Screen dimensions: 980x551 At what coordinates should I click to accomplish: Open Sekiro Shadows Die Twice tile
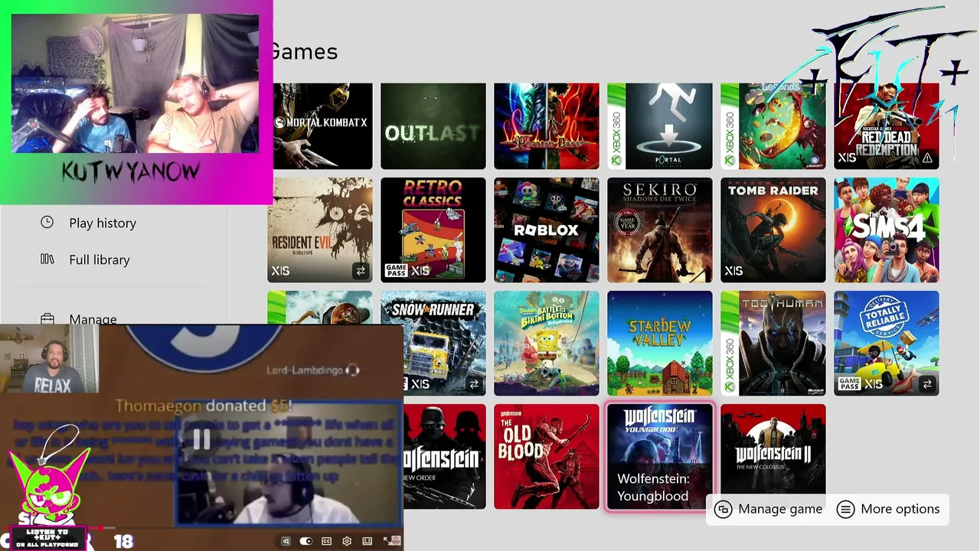point(660,230)
